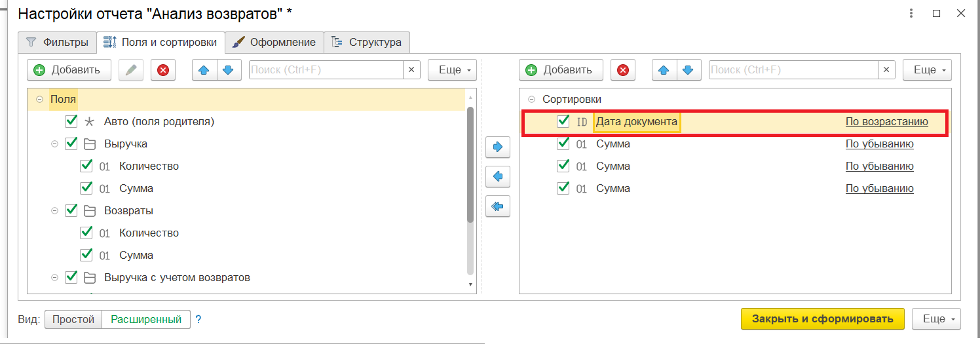Move field down in fields panel
The width and height of the screenshot is (980, 344).
click(x=227, y=70)
